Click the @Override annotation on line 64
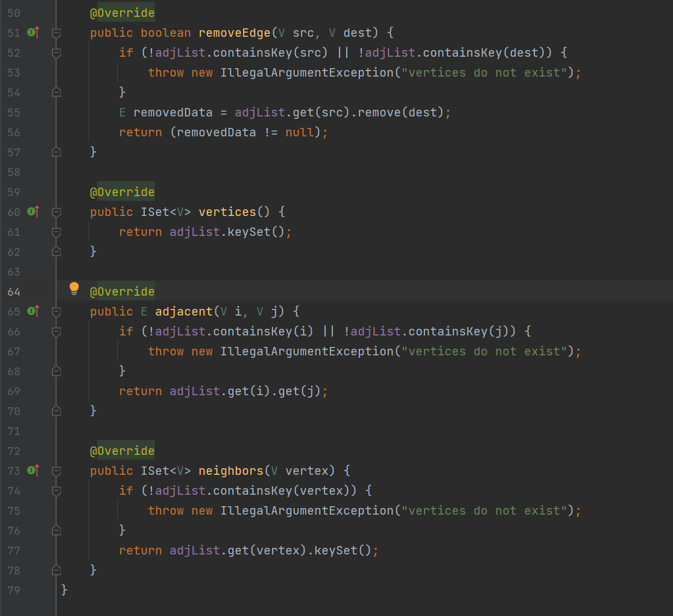 (x=122, y=291)
